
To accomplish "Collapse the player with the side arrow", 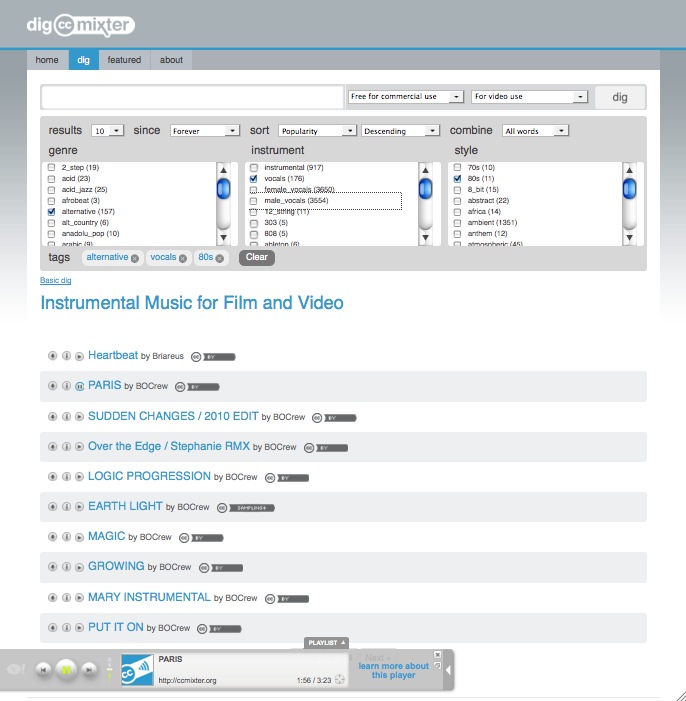I will (449, 670).
